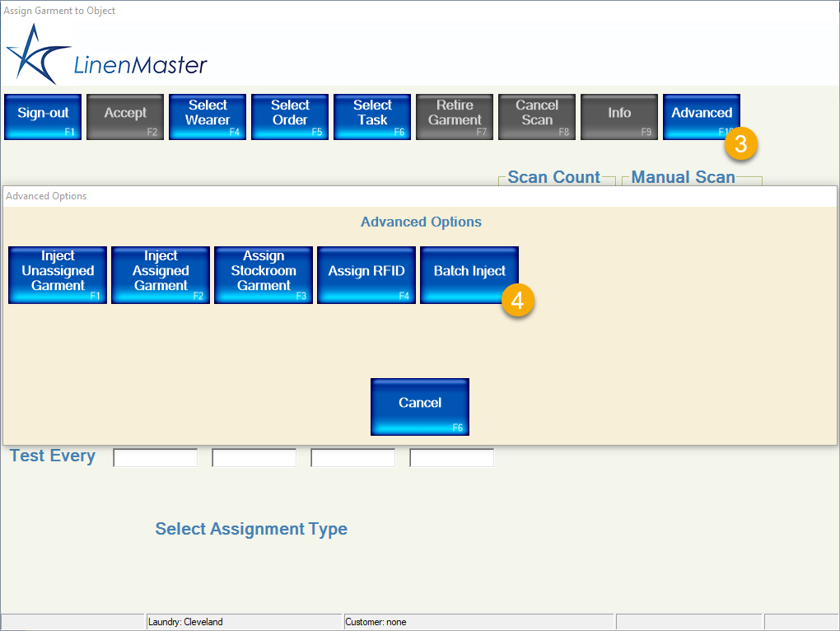Choose Inject Assigned Garment
Image resolution: width=840 pixels, height=631 pixels.
[161, 274]
